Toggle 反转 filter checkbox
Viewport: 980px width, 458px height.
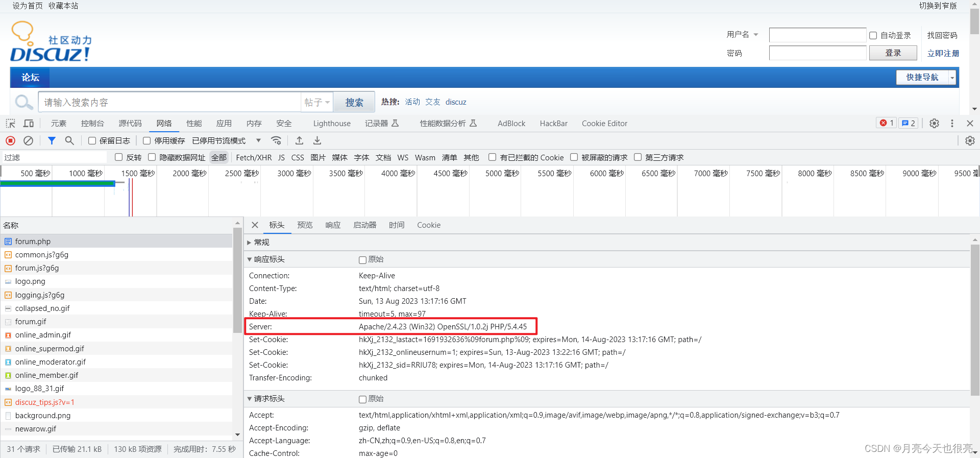tap(119, 157)
